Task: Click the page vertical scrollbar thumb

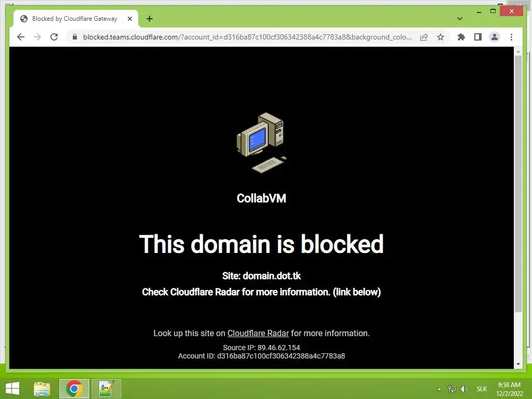Action: click(518, 183)
